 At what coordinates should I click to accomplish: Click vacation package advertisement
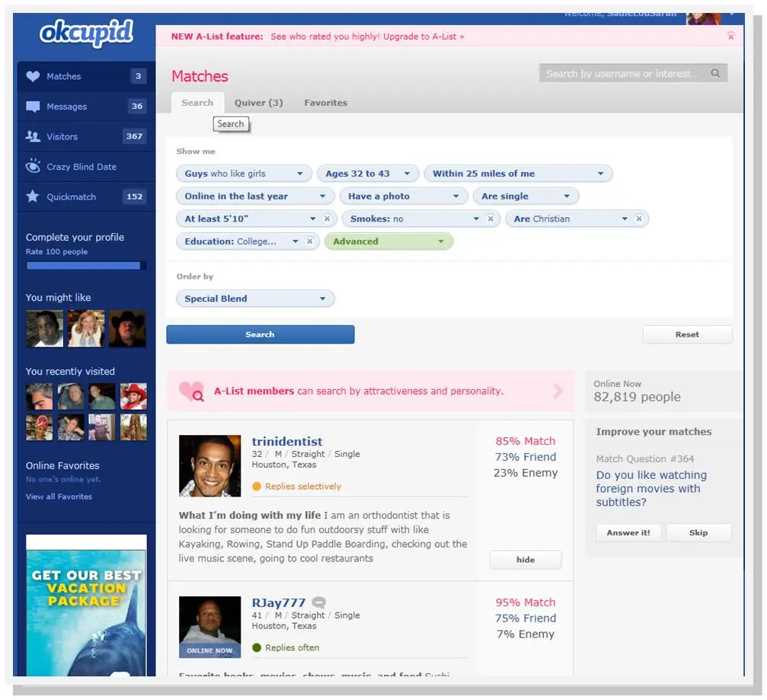pyautogui.click(x=86, y=606)
